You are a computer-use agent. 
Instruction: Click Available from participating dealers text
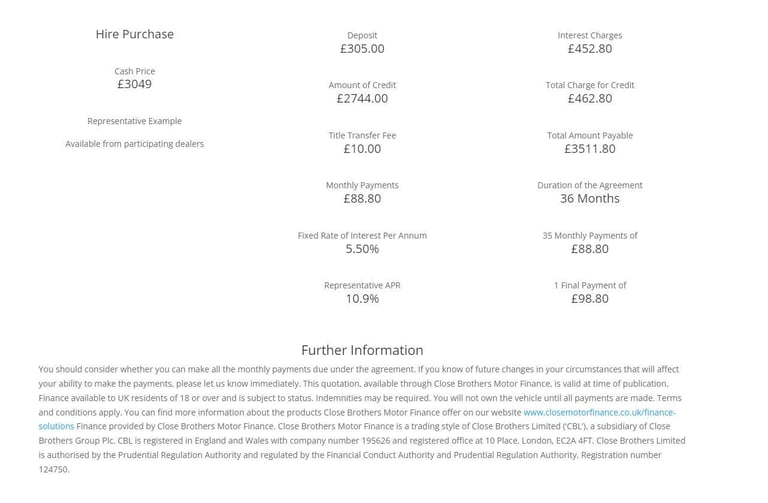135,144
